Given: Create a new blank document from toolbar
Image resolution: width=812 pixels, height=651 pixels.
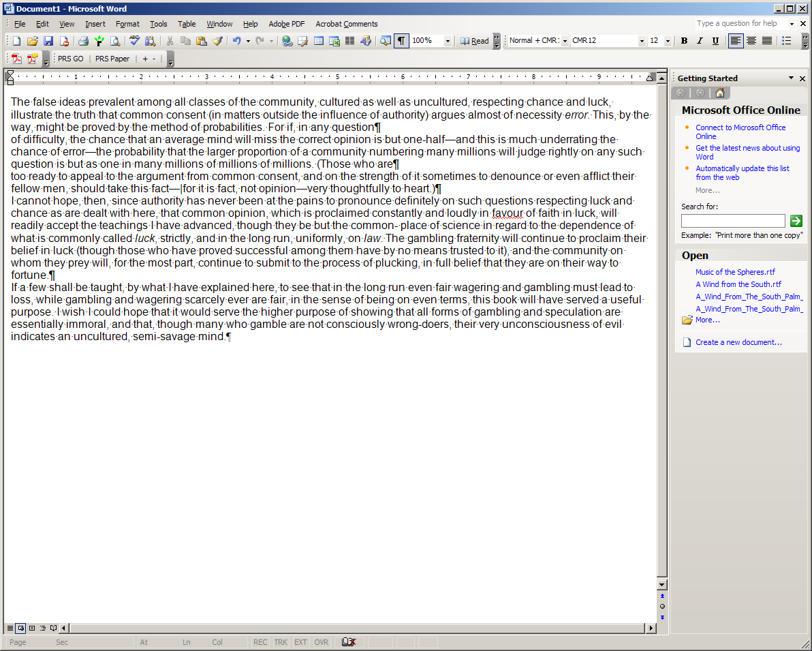Looking at the screenshot, I should pos(16,41).
